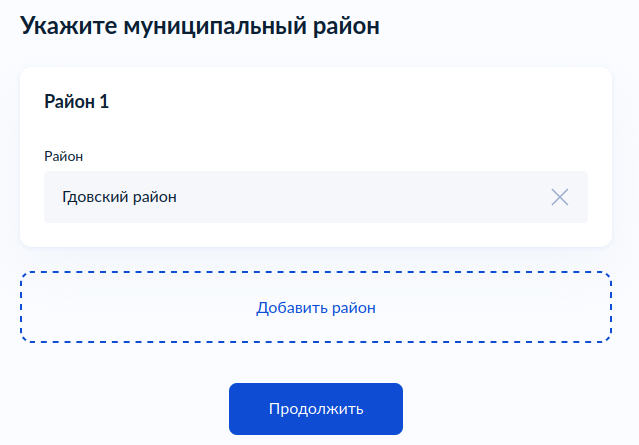Select the Гдовский район text value
Image resolution: width=639 pixels, height=445 pixels.
click(x=119, y=197)
